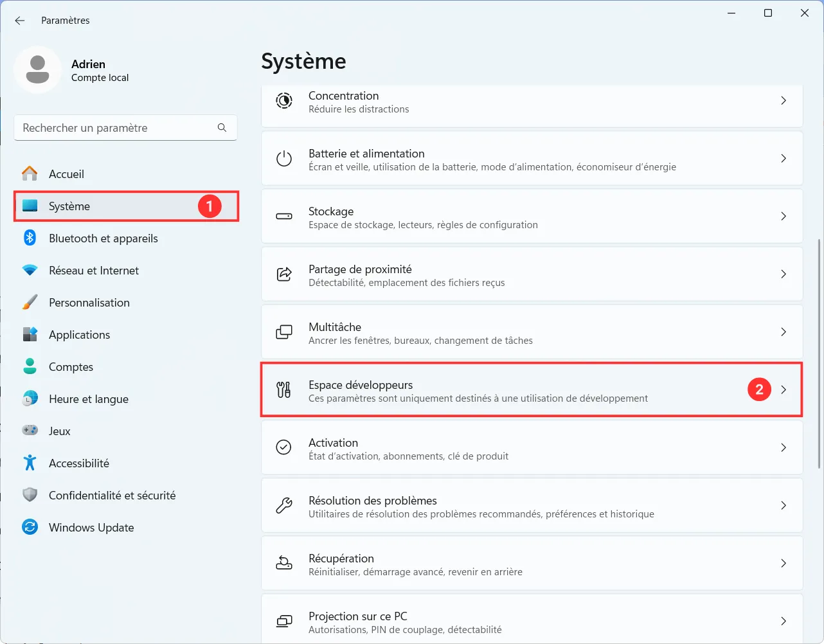The height and width of the screenshot is (644, 824).
Task: Click the Batterie et alimentation power icon
Action: (x=284, y=159)
